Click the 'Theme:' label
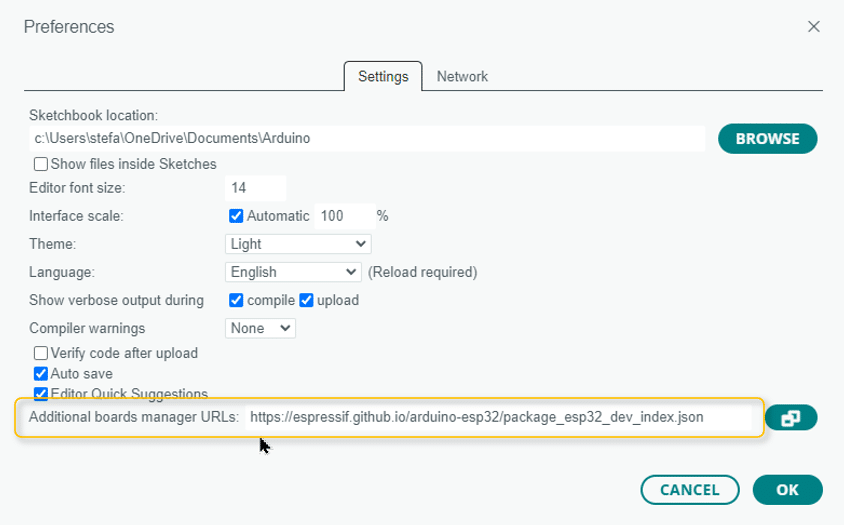 tap(53, 244)
